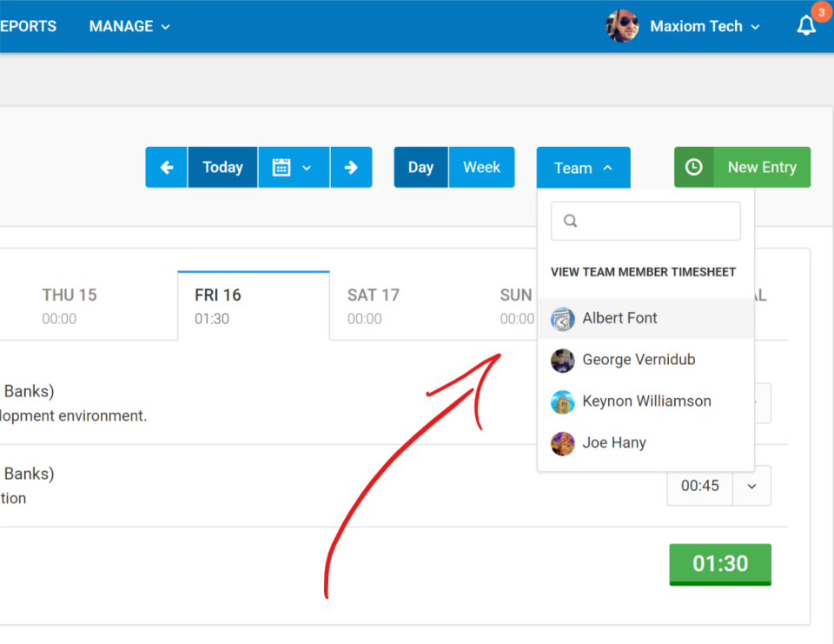View Keynon Williamson's timesheet
Image resolution: width=834 pixels, height=644 pixels.
[x=645, y=402]
